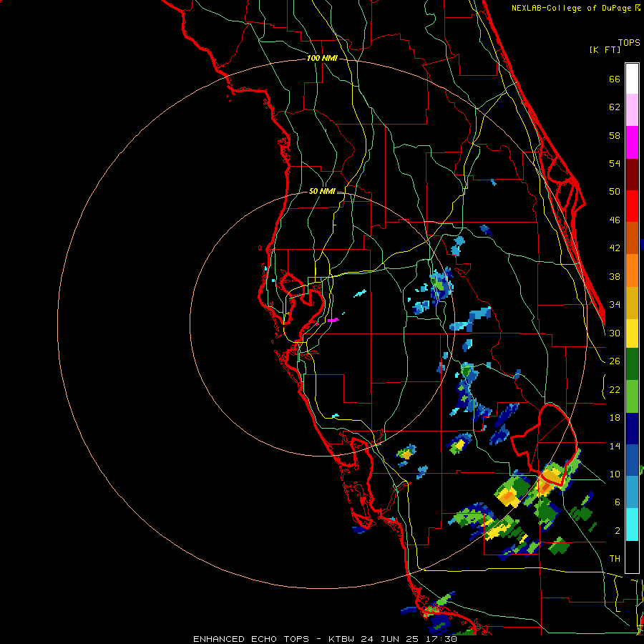Image resolution: width=644 pixels, height=644 pixels.
Task: Click the legend value 6
Action: tap(618, 502)
